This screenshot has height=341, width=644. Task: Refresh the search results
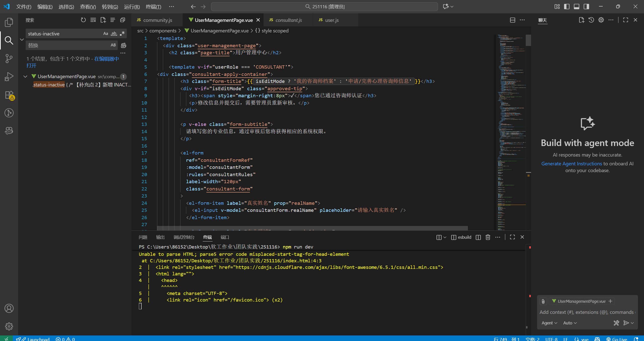click(x=83, y=20)
